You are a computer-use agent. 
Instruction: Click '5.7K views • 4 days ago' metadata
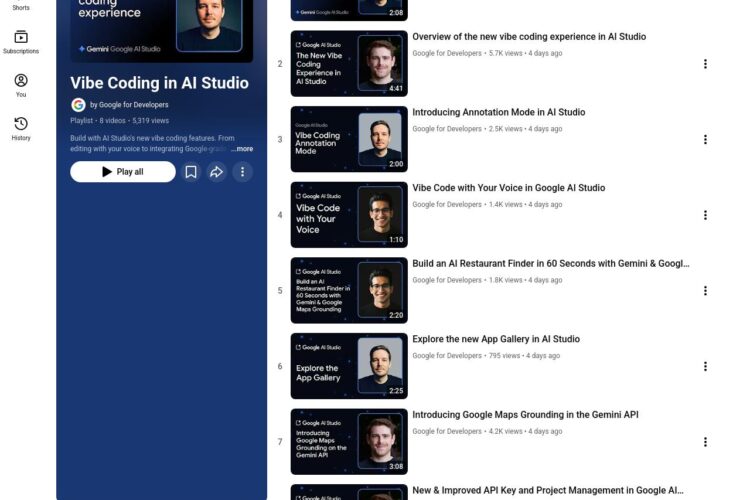pyautogui.click(x=525, y=53)
